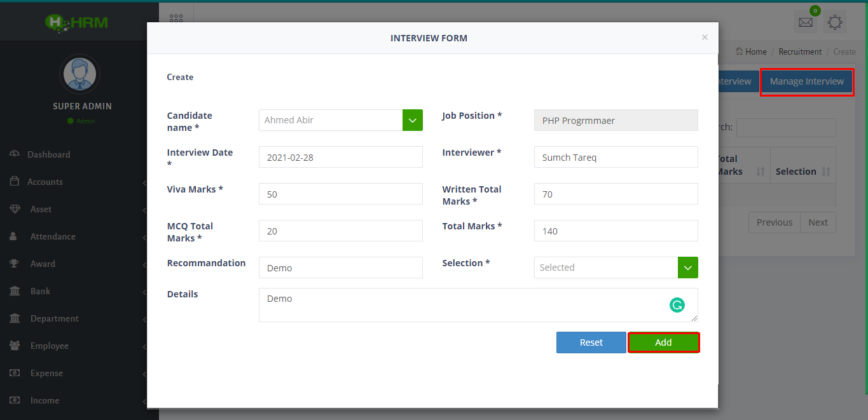868x420 pixels.
Task: Expand the Accounts sidebar menu
Action: tap(45, 182)
